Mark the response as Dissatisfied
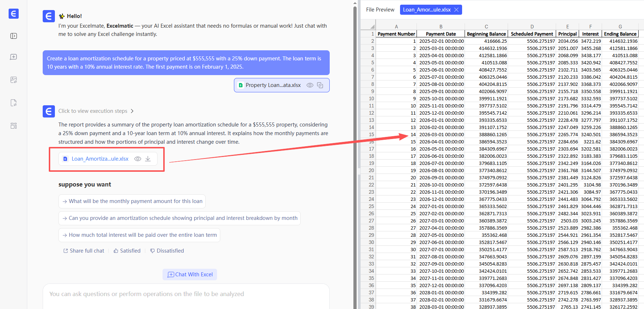 coord(167,251)
